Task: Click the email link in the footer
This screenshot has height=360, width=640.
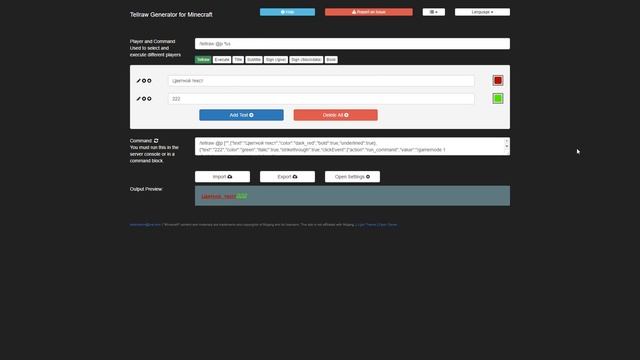Action: pyautogui.click(x=145, y=225)
